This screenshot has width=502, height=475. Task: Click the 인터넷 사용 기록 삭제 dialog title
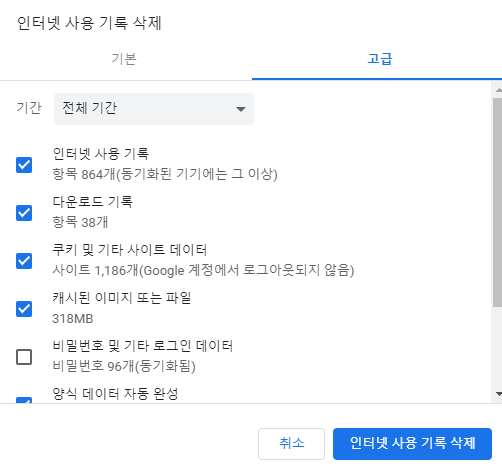[89, 23]
